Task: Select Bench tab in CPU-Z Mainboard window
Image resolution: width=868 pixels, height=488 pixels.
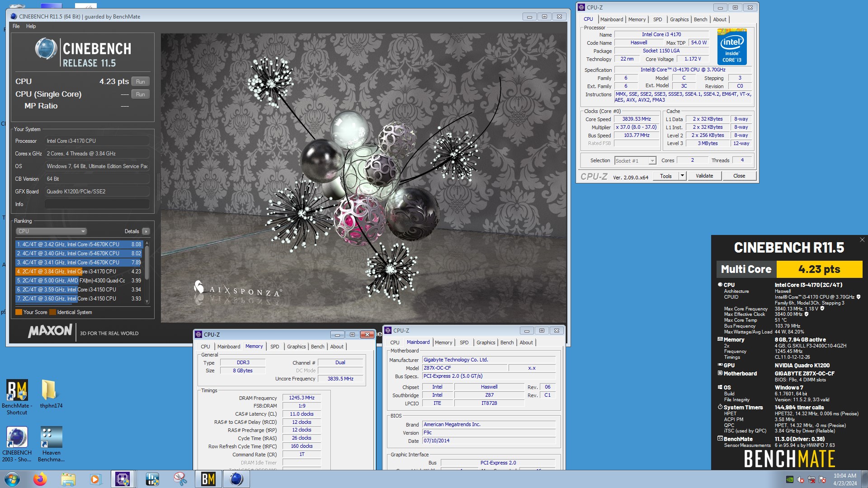Action: pos(507,343)
